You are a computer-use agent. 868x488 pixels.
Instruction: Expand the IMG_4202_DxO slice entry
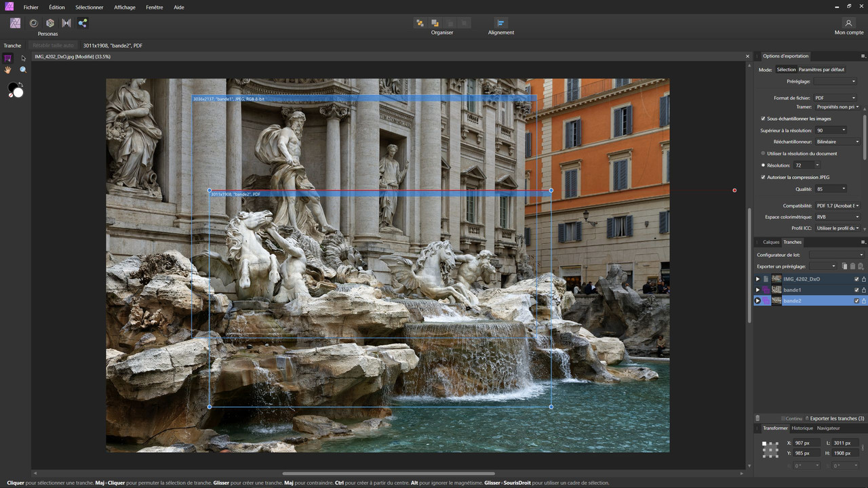[757, 279]
